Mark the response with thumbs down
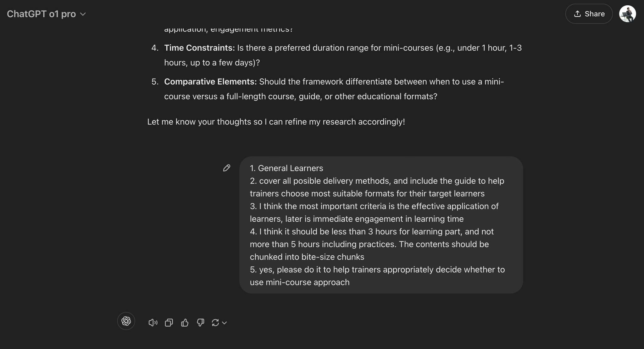Screen dimensions: 644x349 [200, 323]
